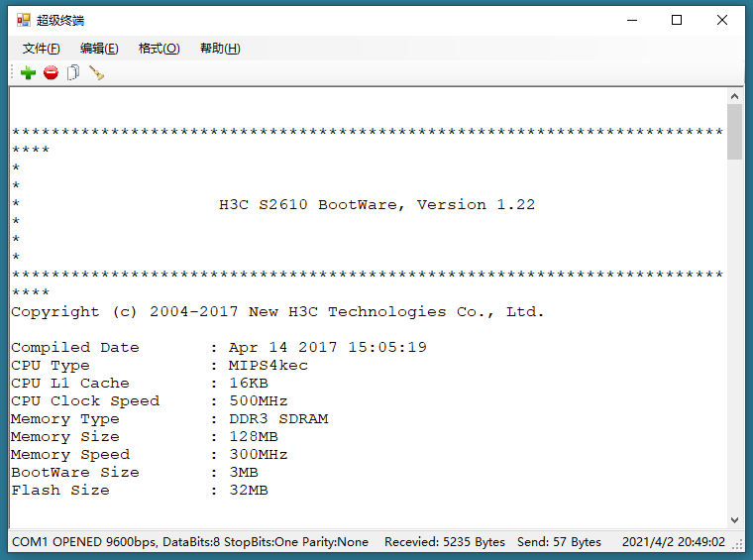Click the 超级终端 app icon in title bar
This screenshot has height=560, width=753.
point(24,20)
